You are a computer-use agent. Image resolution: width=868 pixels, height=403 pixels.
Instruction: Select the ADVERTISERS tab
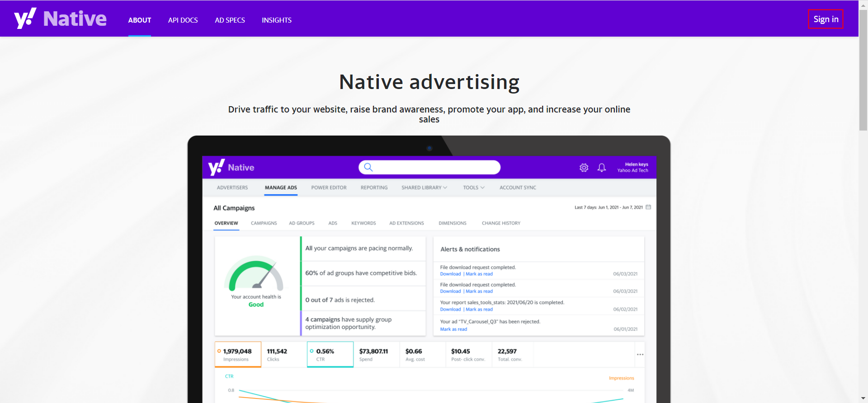[x=232, y=187]
